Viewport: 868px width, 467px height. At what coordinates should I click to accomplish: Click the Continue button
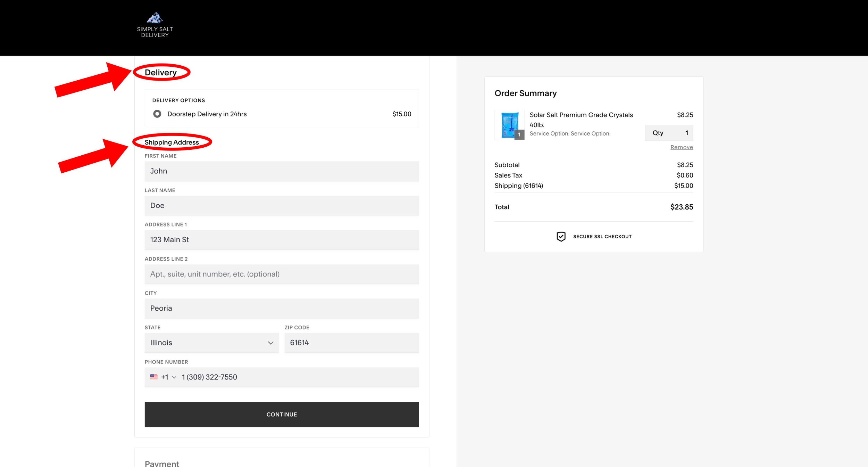click(282, 414)
